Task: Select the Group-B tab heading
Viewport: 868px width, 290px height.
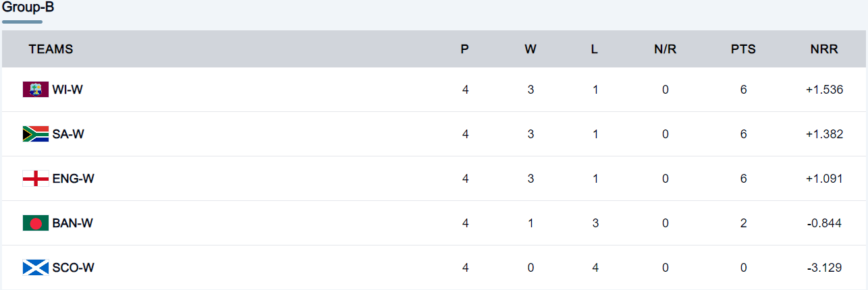Action: click(x=28, y=8)
